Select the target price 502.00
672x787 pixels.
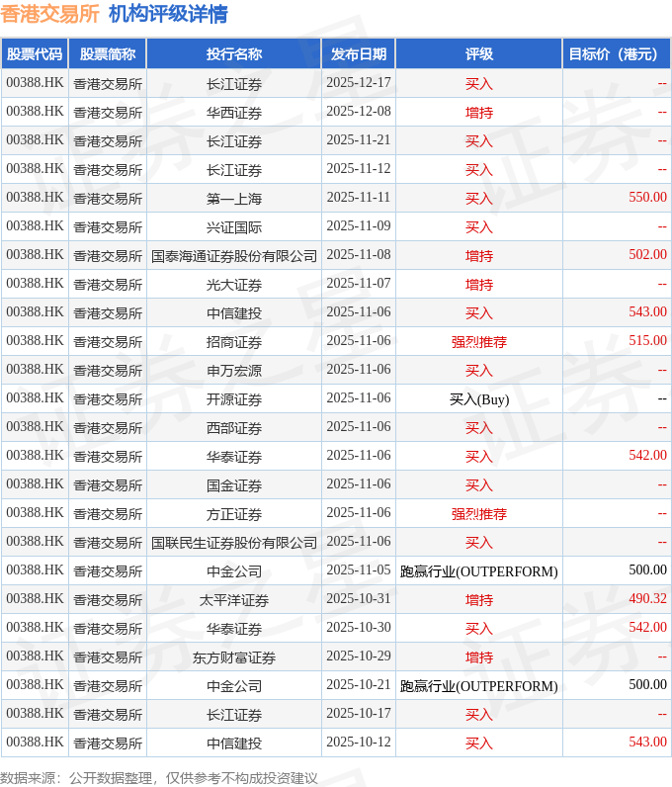click(x=647, y=254)
